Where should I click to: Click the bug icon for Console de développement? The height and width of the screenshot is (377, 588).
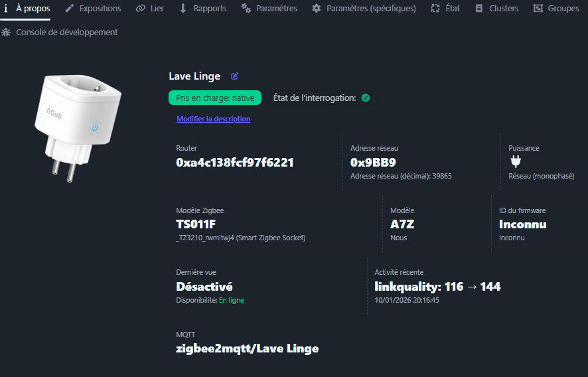coord(6,33)
